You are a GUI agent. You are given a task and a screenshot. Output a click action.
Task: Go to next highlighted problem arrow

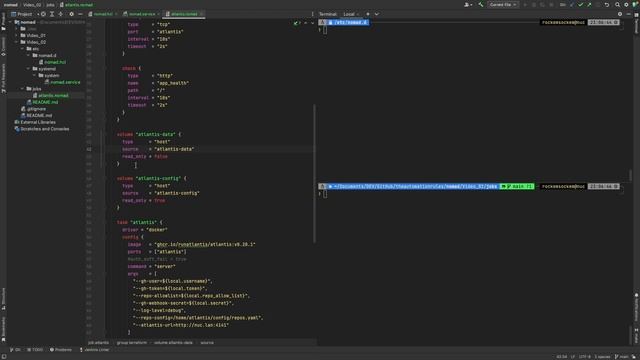coord(312,23)
